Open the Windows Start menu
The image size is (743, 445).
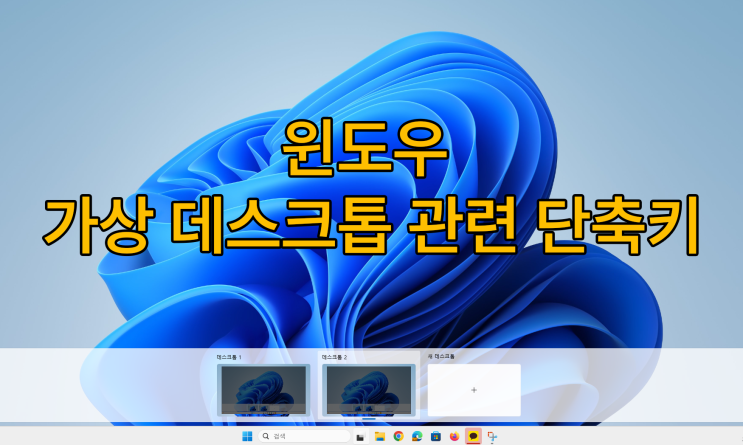pos(247,436)
